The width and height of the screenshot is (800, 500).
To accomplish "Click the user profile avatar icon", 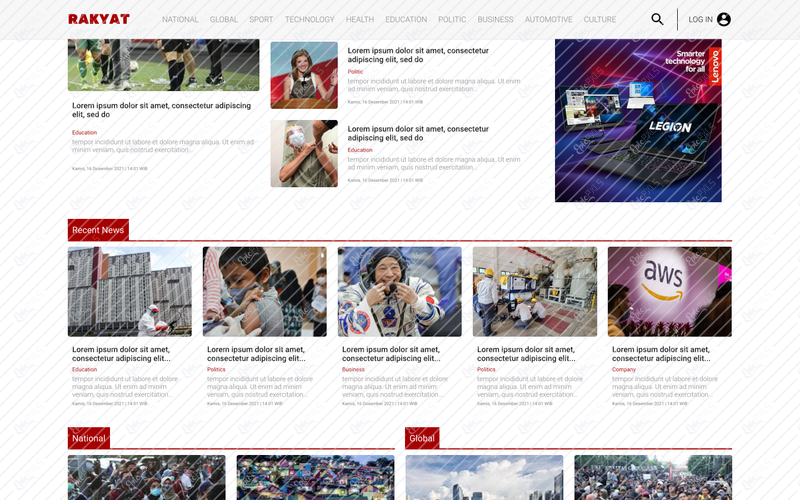I will 723,19.
